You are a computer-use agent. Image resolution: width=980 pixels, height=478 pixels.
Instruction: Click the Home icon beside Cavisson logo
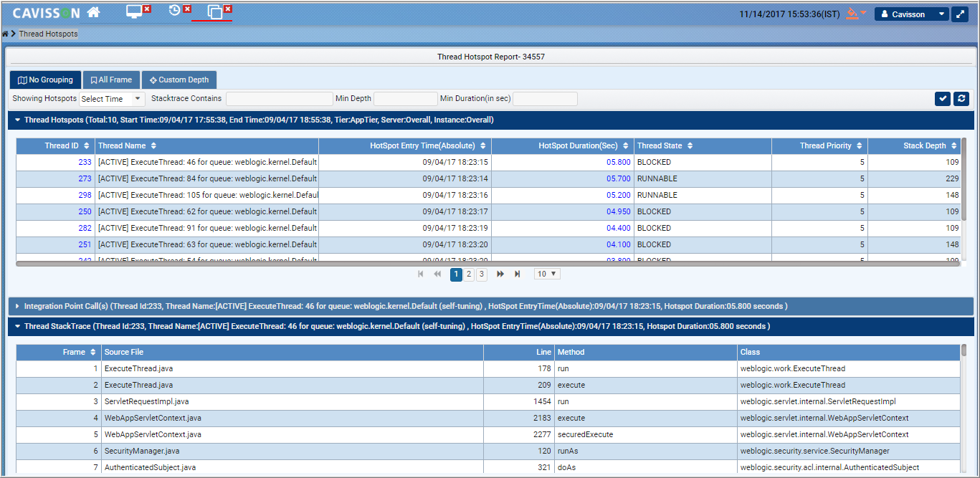pyautogui.click(x=92, y=12)
